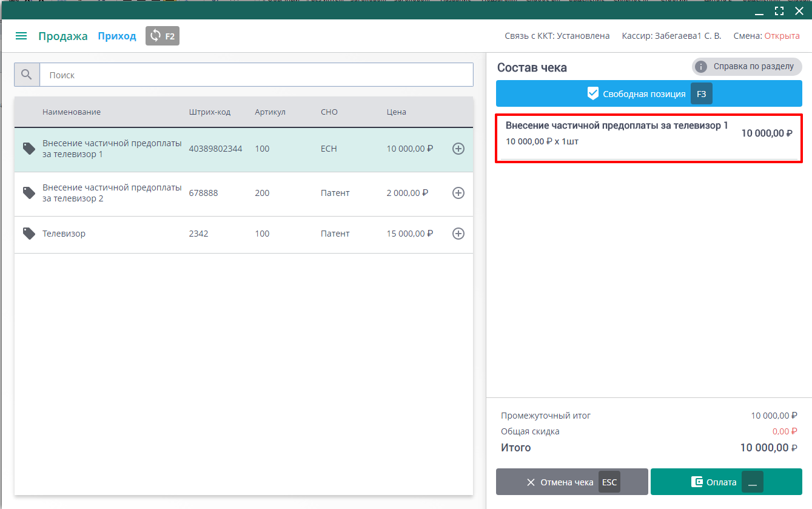Click the search magnifier icon
This screenshot has height=509, width=812.
coord(27,75)
